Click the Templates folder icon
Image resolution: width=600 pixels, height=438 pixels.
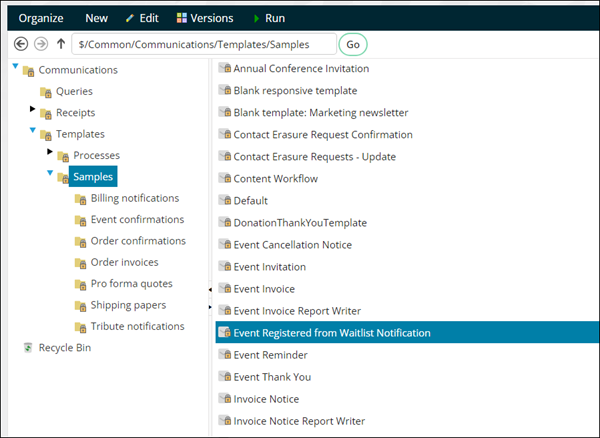[x=46, y=135]
